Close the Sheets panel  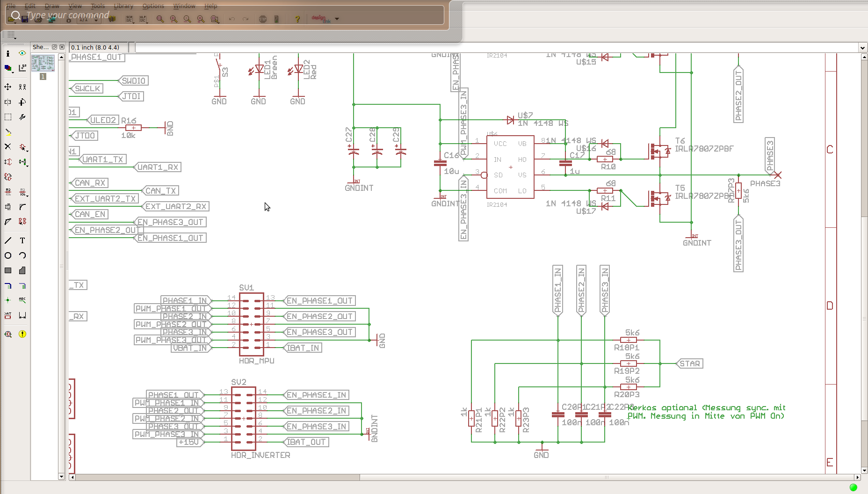pyautogui.click(x=62, y=47)
